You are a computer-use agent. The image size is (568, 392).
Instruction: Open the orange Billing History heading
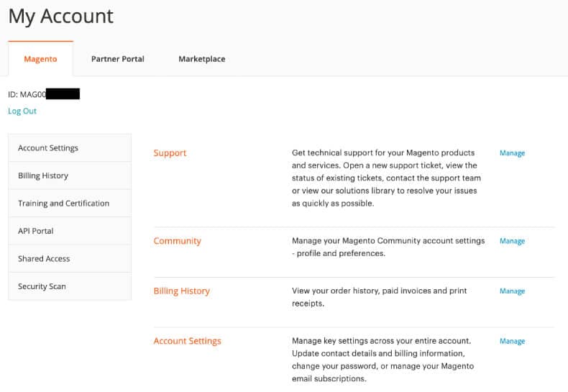(181, 291)
